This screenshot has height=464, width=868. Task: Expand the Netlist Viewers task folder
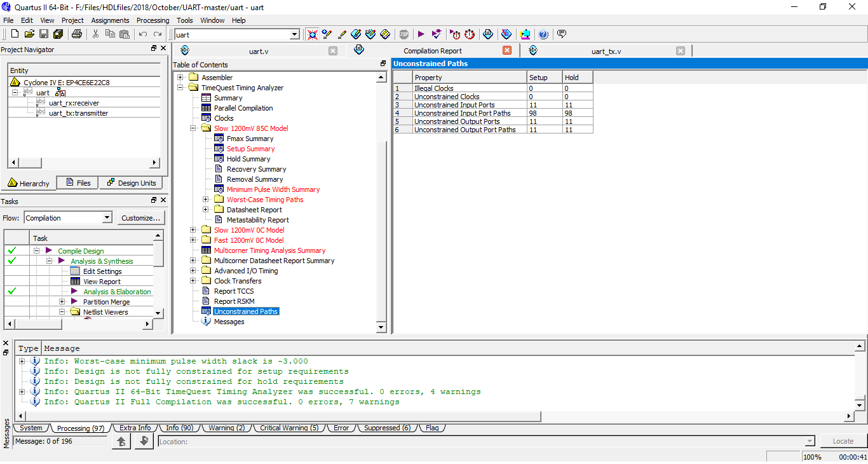pyautogui.click(x=62, y=312)
